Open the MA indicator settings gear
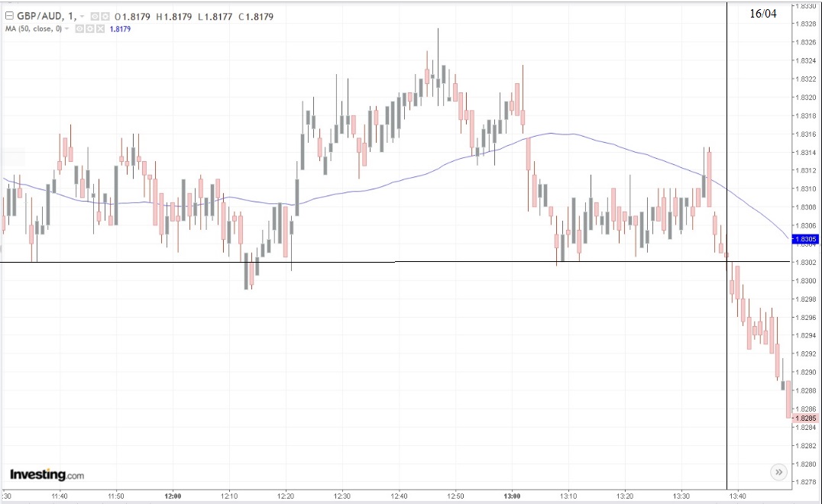This screenshot has height=504, width=822. 89,29
